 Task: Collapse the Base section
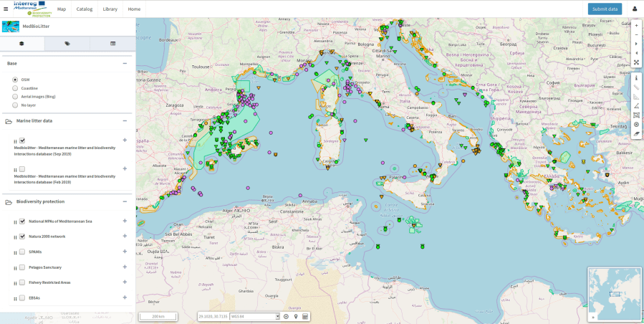(x=125, y=63)
